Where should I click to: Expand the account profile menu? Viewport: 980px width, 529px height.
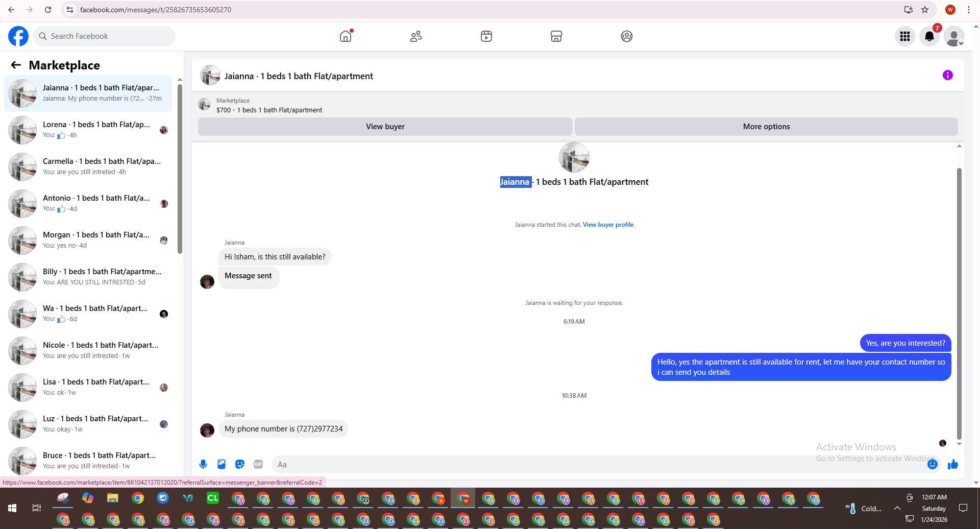pyautogui.click(x=953, y=36)
